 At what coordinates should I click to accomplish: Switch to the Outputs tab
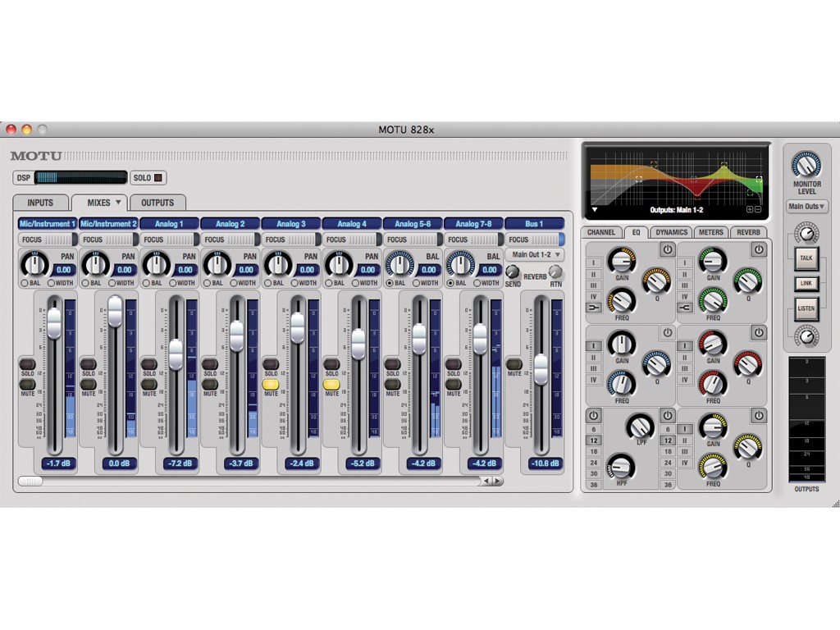coord(157,203)
